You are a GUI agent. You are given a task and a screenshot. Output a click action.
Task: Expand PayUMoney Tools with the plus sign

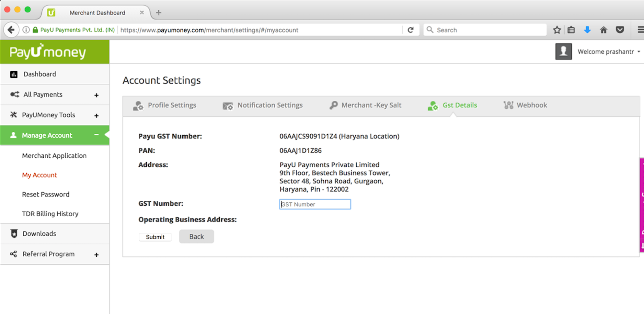[x=96, y=116]
